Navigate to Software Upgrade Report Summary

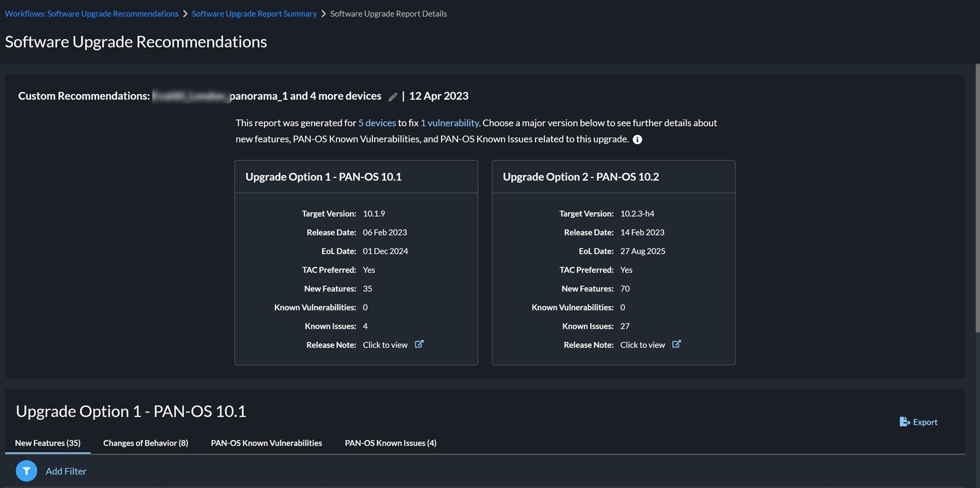254,14
